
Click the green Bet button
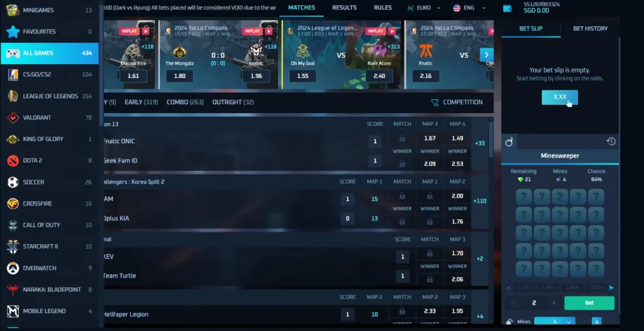click(589, 303)
